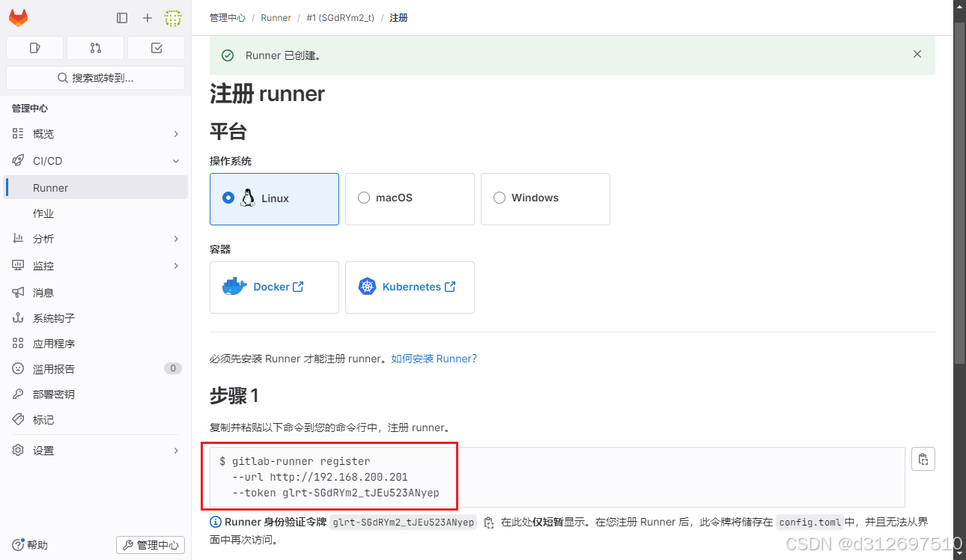Click the Overview icon in the sidebar

pos(18,134)
